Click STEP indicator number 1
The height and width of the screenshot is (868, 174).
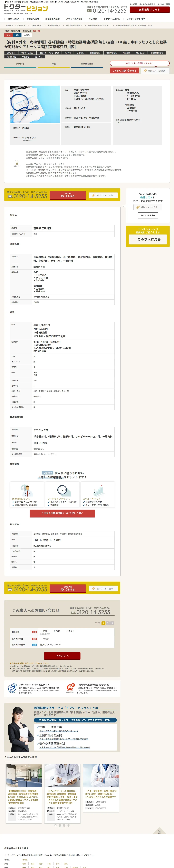(x=103, y=623)
